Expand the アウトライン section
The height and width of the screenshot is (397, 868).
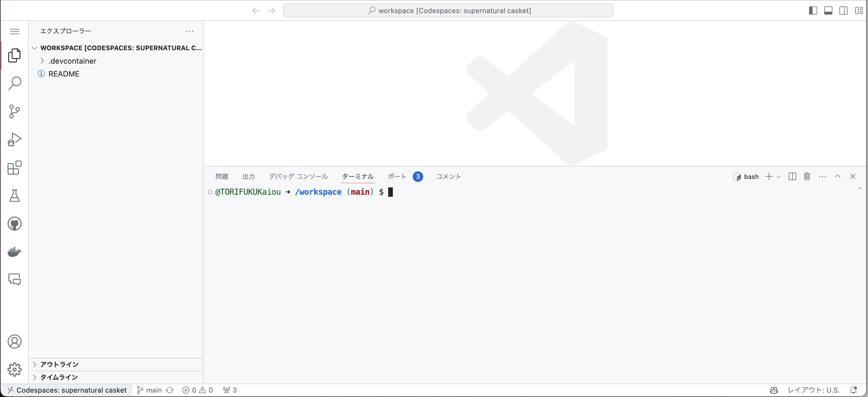click(x=59, y=364)
